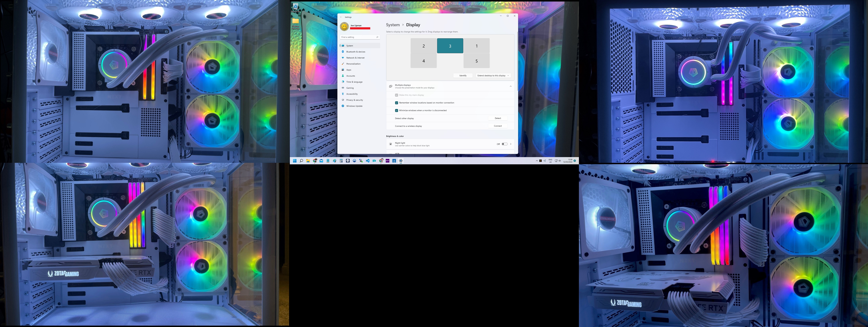Collapse the Multiple displays section
This screenshot has width=868, height=327.
[x=511, y=86]
